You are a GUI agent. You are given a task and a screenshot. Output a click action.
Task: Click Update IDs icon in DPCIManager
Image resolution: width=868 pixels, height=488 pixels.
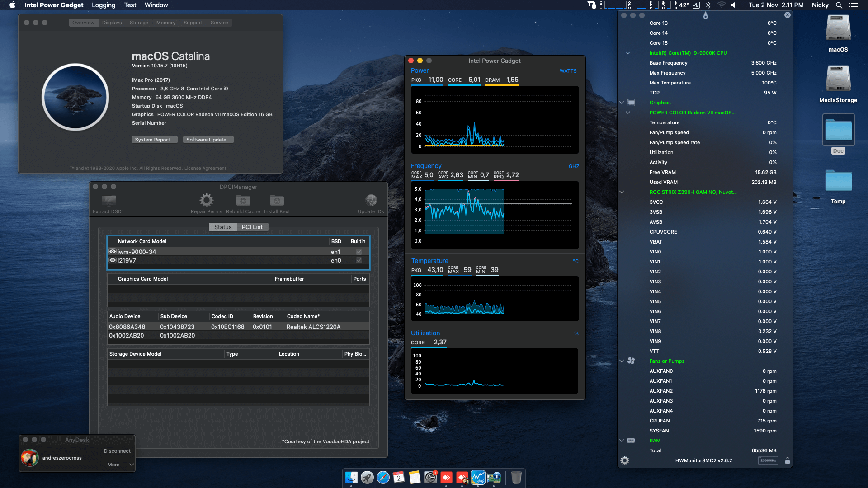click(371, 200)
